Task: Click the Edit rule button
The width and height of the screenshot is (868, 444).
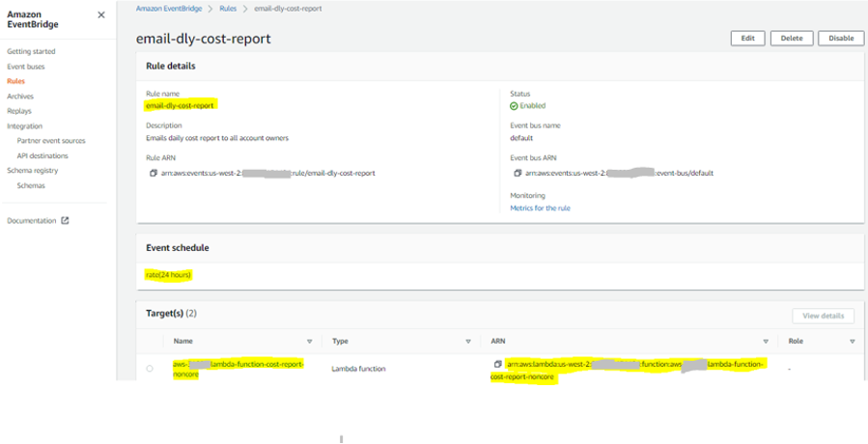Action: (748, 39)
